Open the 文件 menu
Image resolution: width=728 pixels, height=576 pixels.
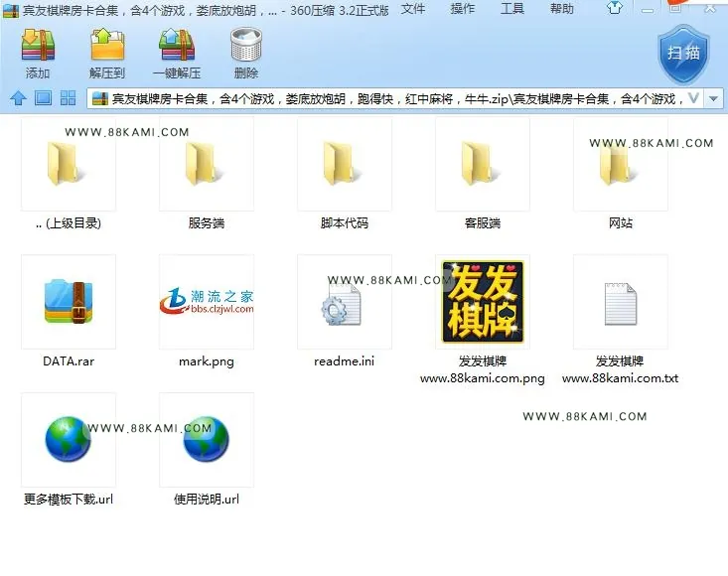coord(413,8)
